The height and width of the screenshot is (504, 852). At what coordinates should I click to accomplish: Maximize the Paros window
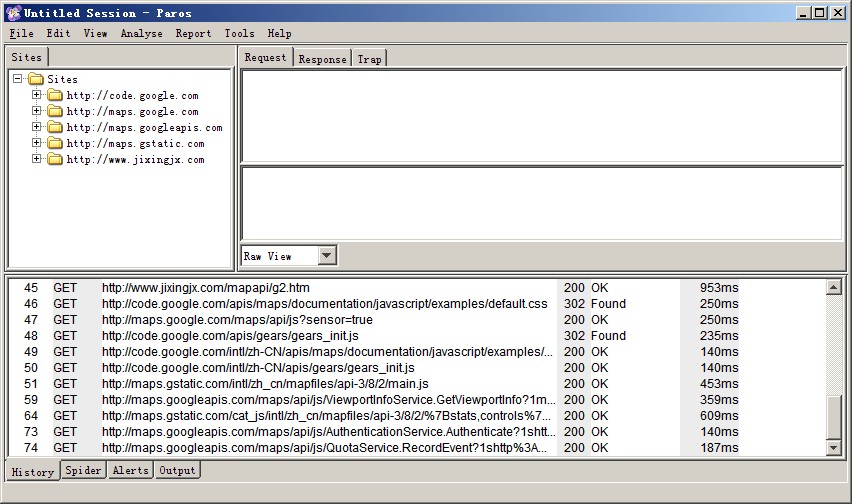click(820, 13)
